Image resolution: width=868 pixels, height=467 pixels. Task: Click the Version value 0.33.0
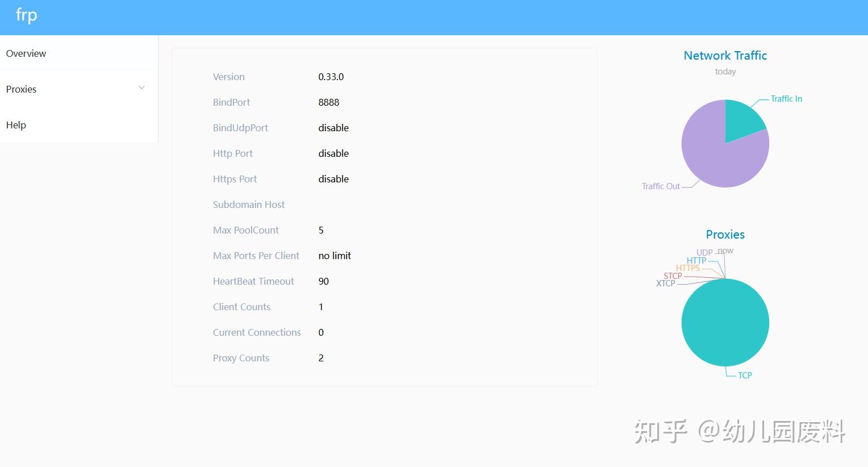tap(331, 77)
